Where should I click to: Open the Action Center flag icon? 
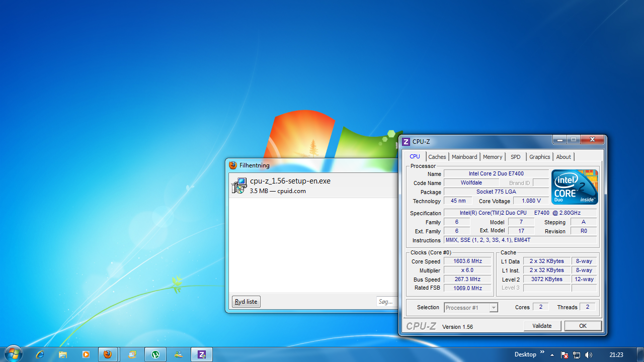[x=565, y=355]
